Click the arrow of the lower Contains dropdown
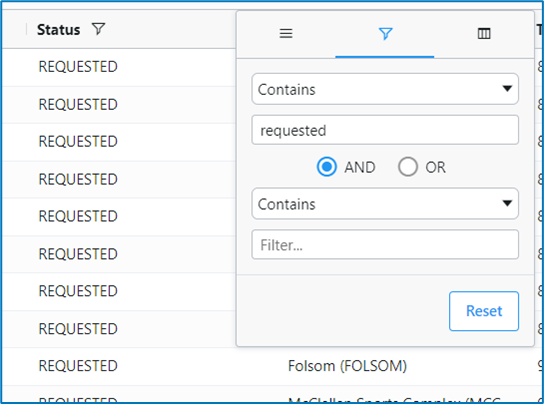The height and width of the screenshot is (404, 544). tap(507, 203)
